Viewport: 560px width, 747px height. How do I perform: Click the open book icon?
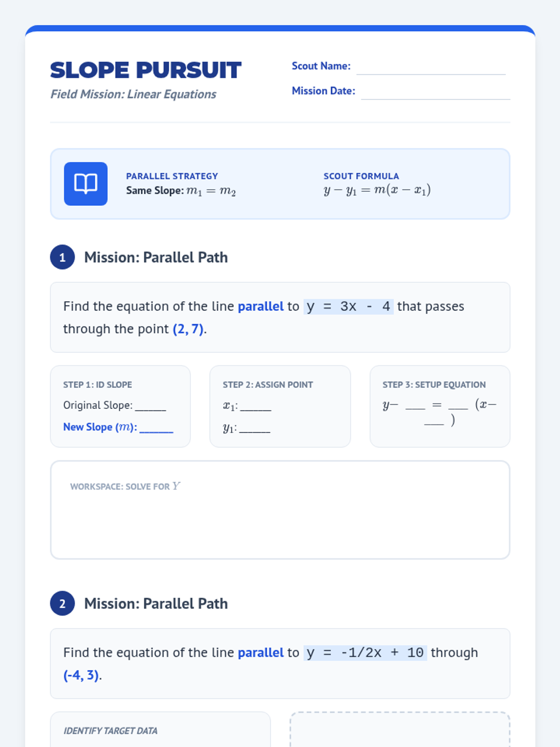86,184
